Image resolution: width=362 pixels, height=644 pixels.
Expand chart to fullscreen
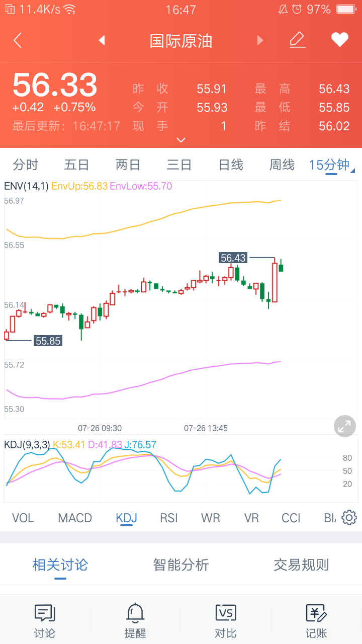(x=345, y=427)
